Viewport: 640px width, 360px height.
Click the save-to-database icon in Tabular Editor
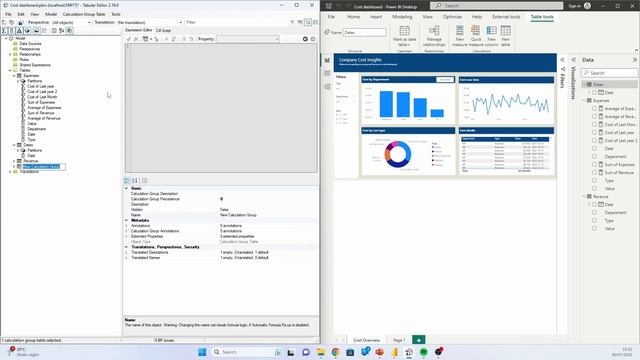pyautogui.click(x=20, y=22)
